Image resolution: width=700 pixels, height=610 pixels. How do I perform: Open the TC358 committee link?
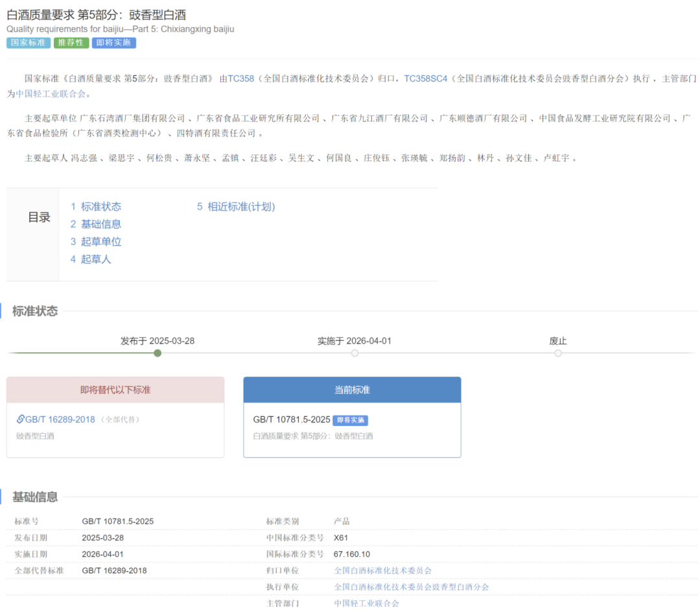click(240, 78)
